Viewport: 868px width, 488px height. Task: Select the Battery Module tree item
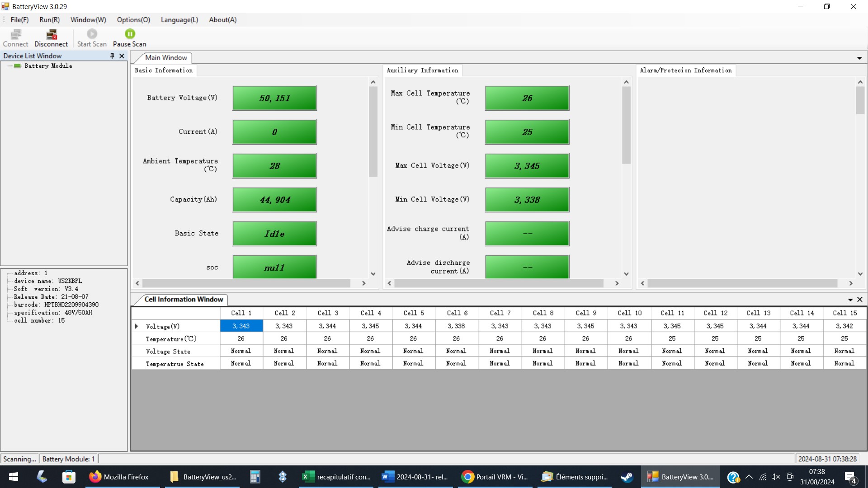click(x=48, y=66)
